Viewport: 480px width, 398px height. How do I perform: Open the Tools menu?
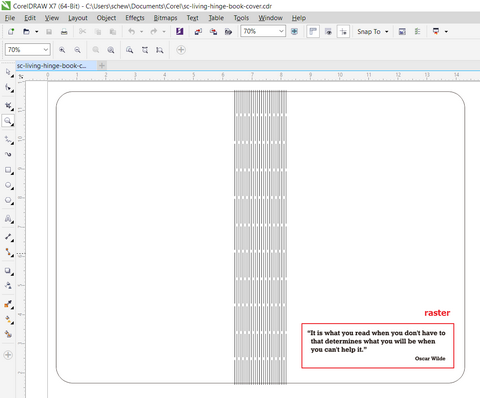click(241, 18)
